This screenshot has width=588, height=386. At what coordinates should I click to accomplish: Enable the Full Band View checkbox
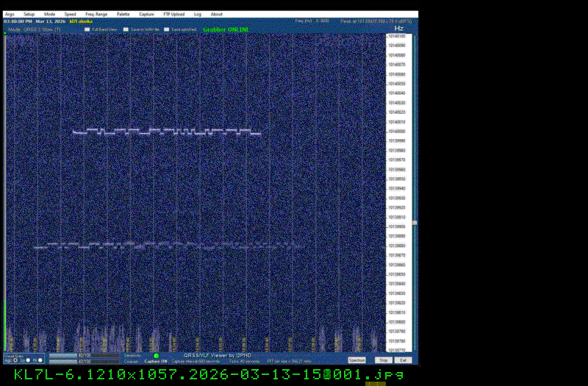click(87, 29)
